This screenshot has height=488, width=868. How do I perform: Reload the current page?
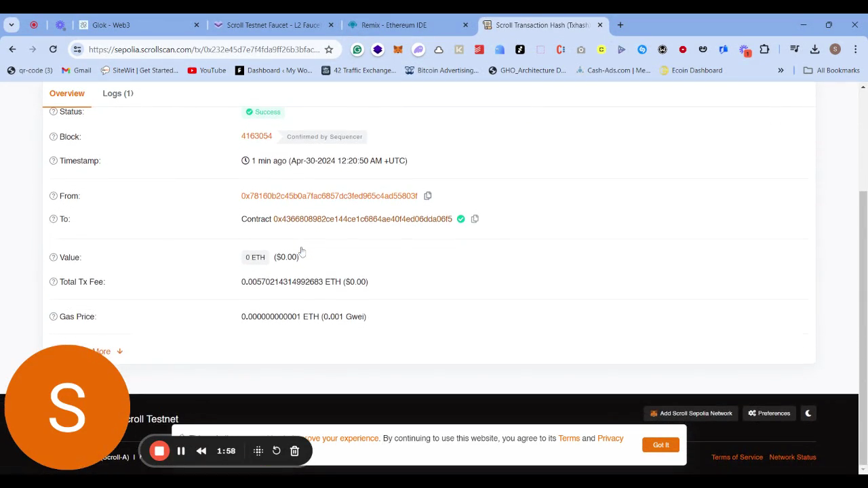pyautogui.click(x=53, y=49)
